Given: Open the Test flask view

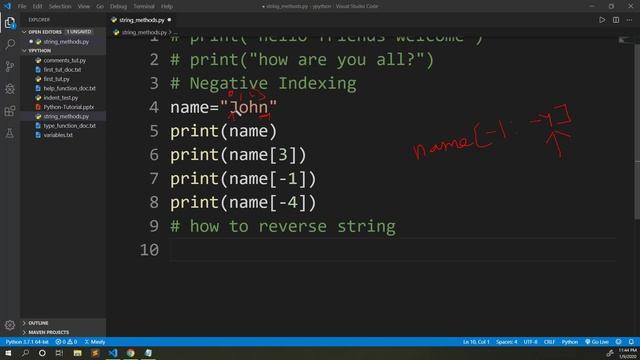Looking at the screenshot, I should coord(10,133).
